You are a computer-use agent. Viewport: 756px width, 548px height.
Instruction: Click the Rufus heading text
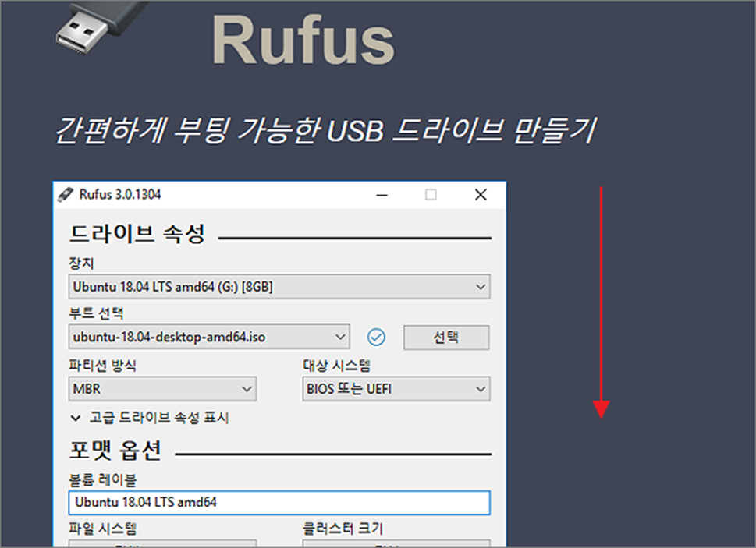pos(303,40)
